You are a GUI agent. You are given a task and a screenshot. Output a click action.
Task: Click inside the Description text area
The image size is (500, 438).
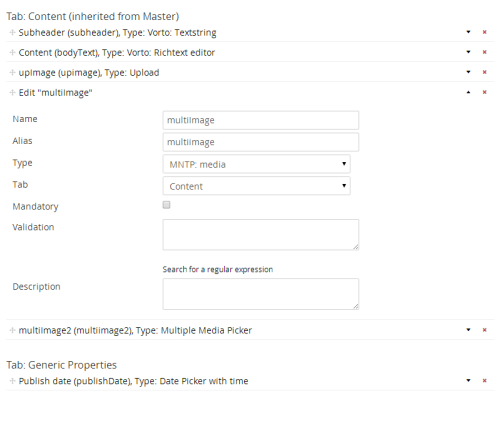261,294
